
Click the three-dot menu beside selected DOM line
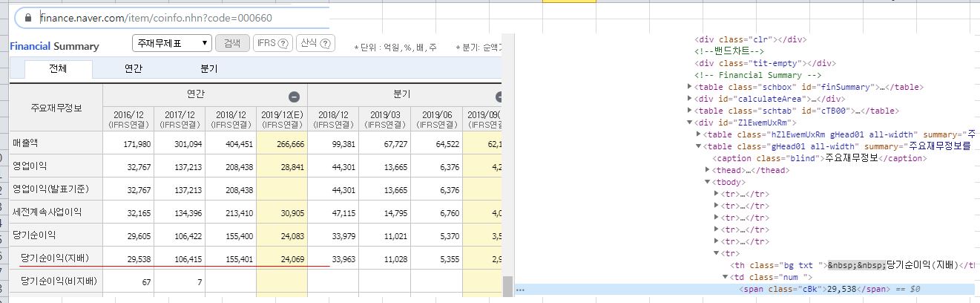[x=521, y=289]
